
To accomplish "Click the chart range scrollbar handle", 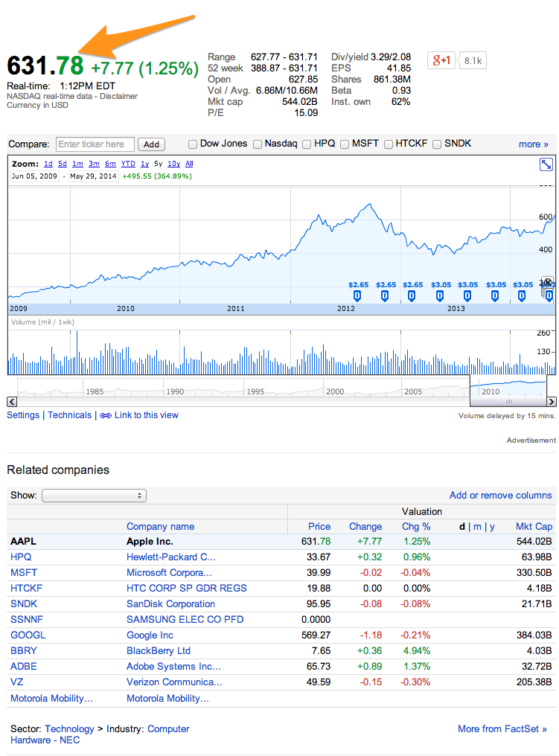I will click(508, 402).
